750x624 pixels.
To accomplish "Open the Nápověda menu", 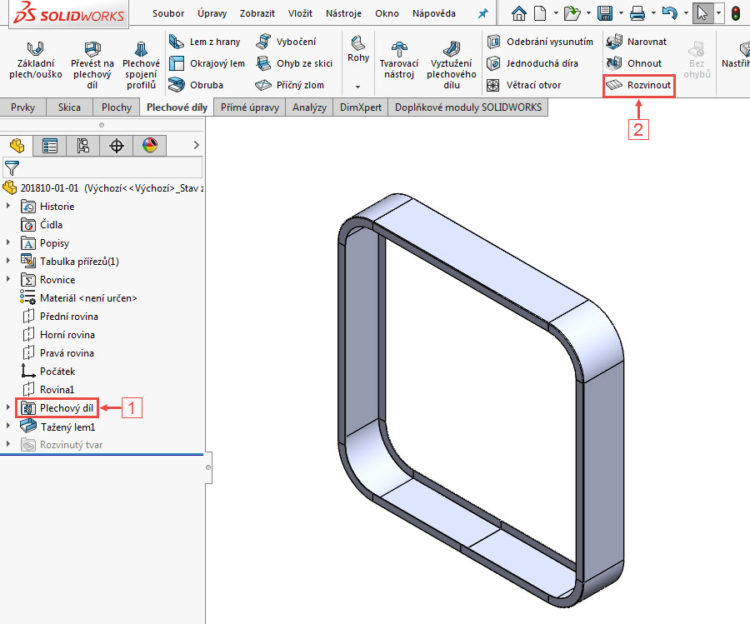I will 434,13.
